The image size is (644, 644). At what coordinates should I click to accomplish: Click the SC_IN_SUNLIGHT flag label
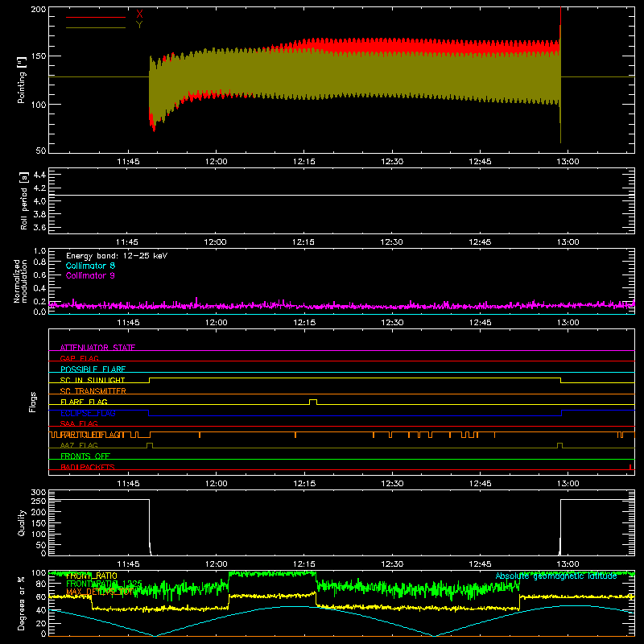tap(93, 380)
